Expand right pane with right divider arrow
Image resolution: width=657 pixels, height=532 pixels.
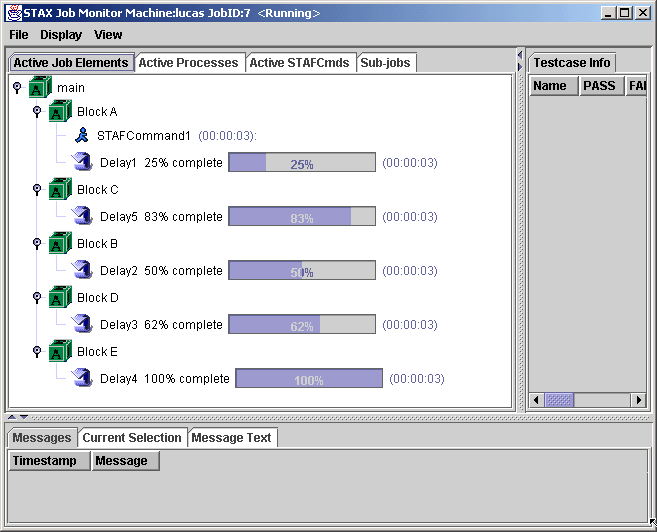[x=520, y=67]
